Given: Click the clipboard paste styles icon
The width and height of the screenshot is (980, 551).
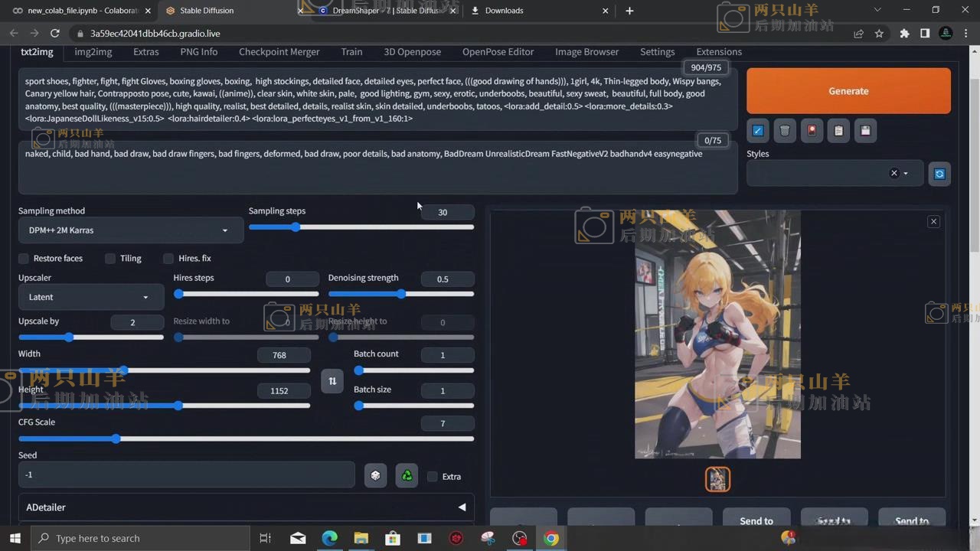Looking at the screenshot, I should tap(838, 130).
